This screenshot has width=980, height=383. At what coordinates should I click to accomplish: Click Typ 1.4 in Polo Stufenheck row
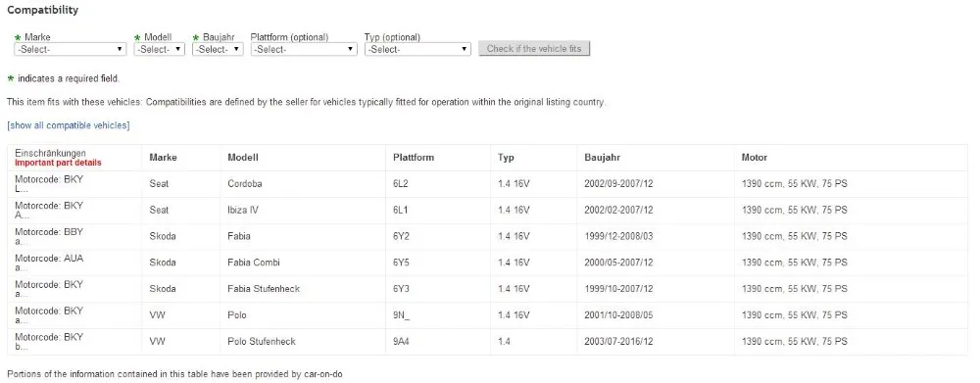coord(505,341)
